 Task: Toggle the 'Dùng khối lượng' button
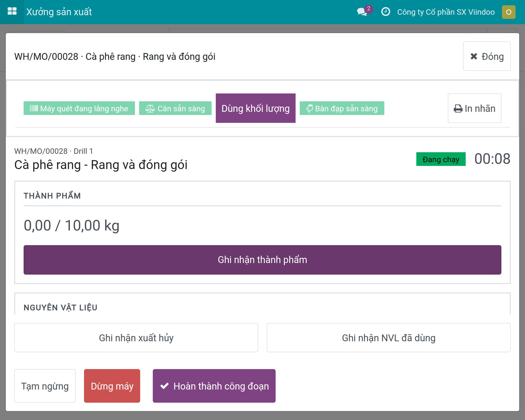[255, 108]
